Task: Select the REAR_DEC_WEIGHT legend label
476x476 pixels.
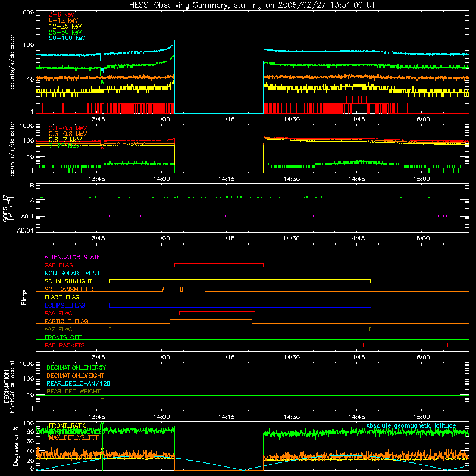Action: click(x=73, y=392)
